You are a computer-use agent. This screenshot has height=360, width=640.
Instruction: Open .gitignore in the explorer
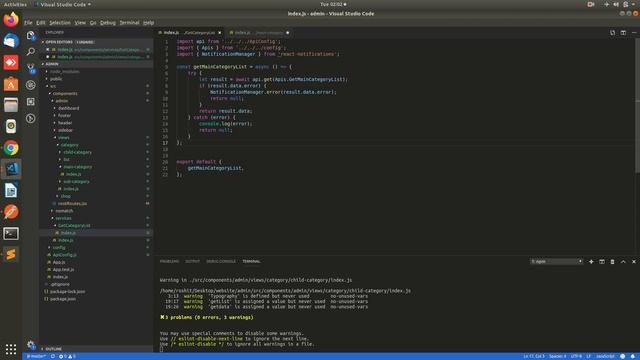[x=60, y=284]
